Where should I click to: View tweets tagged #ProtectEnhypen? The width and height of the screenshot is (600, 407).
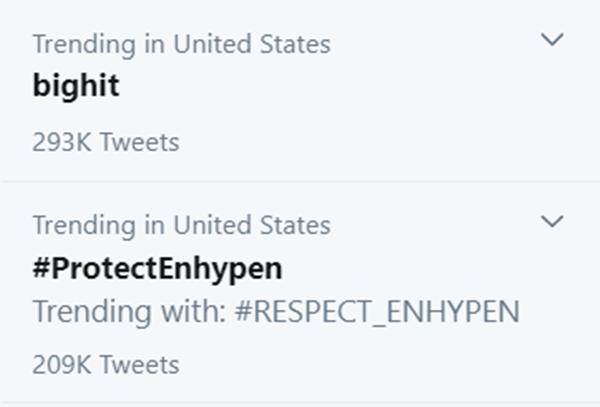[157, 268]
